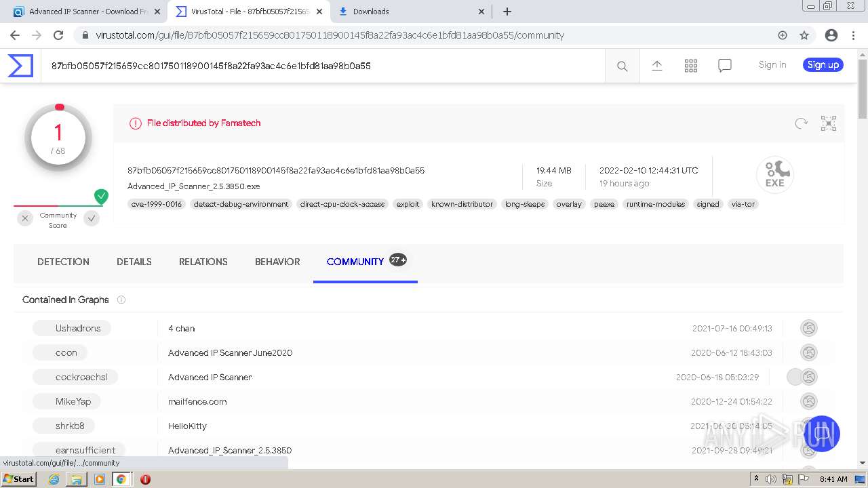Vote harmless with the check community icon

(92, 218)
